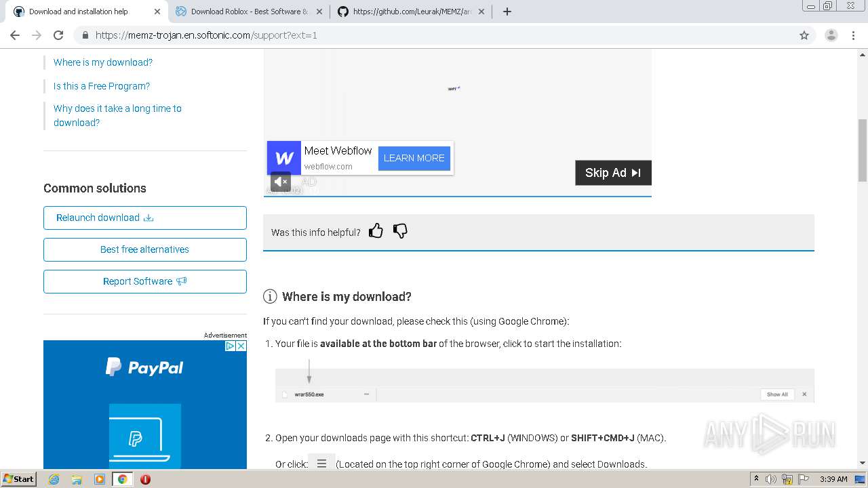Image resolution: width=868 pixels, height=488 pixels.
Task: Click the download bar example screenshot
Action: click(x=545, y=386)
